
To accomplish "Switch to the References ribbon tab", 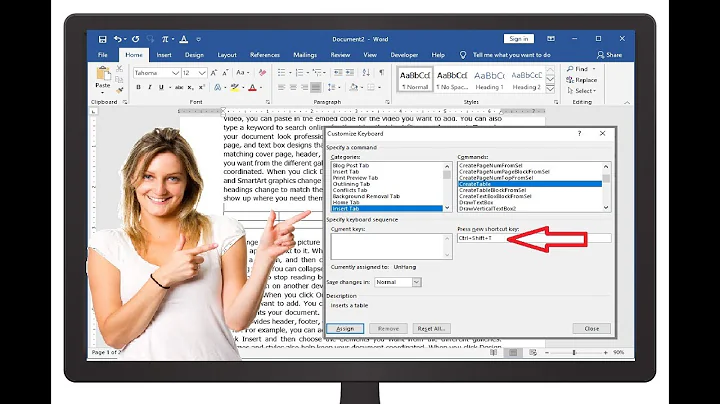I will [x=264, y=55].
